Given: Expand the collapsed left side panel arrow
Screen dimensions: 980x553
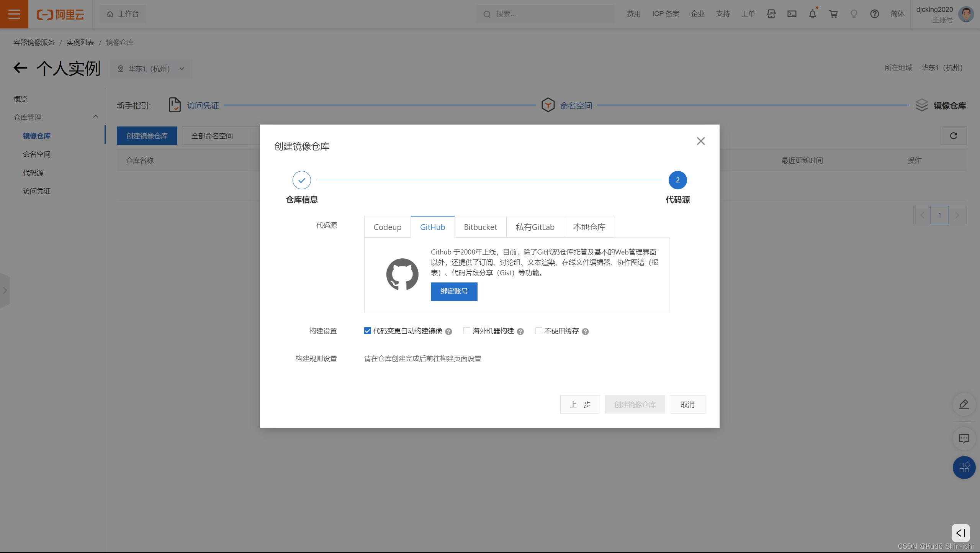Looking at the screenshot, I should (5, 290).
